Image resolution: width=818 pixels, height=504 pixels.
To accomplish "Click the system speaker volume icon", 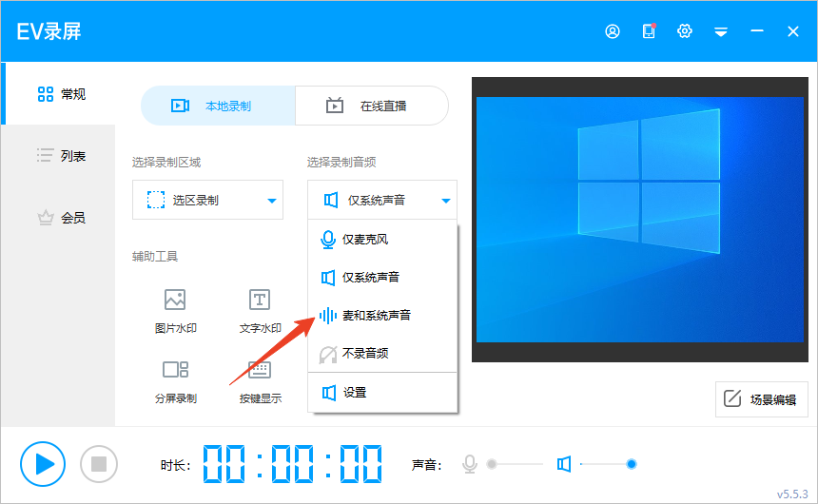I will [564, 464].
